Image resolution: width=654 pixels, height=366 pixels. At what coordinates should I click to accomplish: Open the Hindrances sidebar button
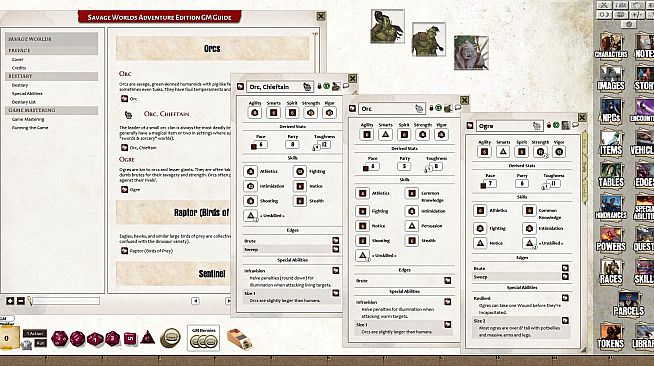611,207
